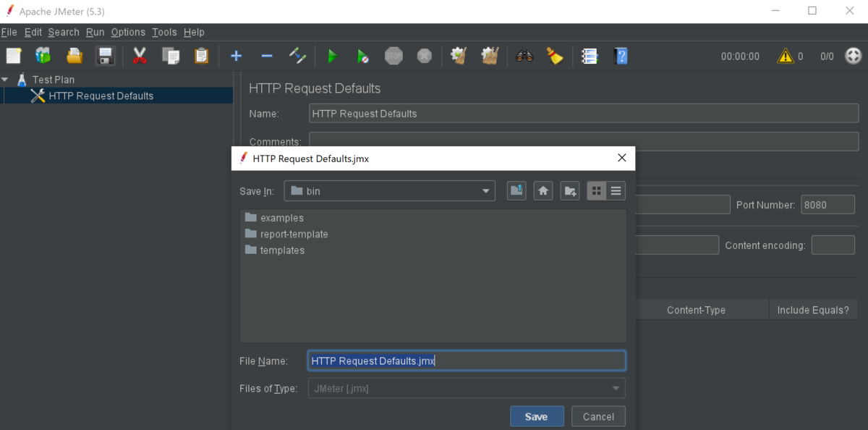The width and height of the screenshot is (868, 430).
Task: Click the Content encoding field
Action: point(833,245)
